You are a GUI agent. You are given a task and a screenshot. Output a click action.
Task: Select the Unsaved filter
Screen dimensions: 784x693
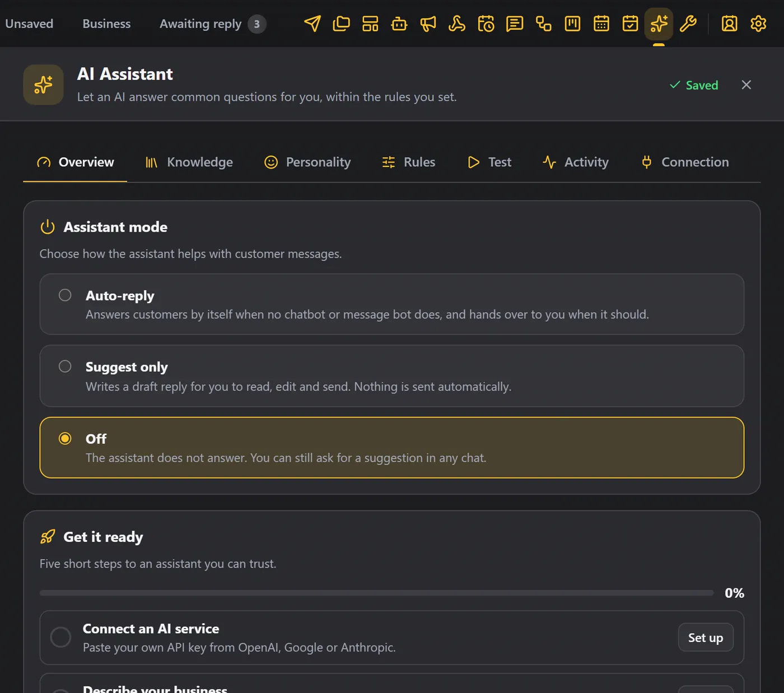pyautogui.click(x=29, y=24)
